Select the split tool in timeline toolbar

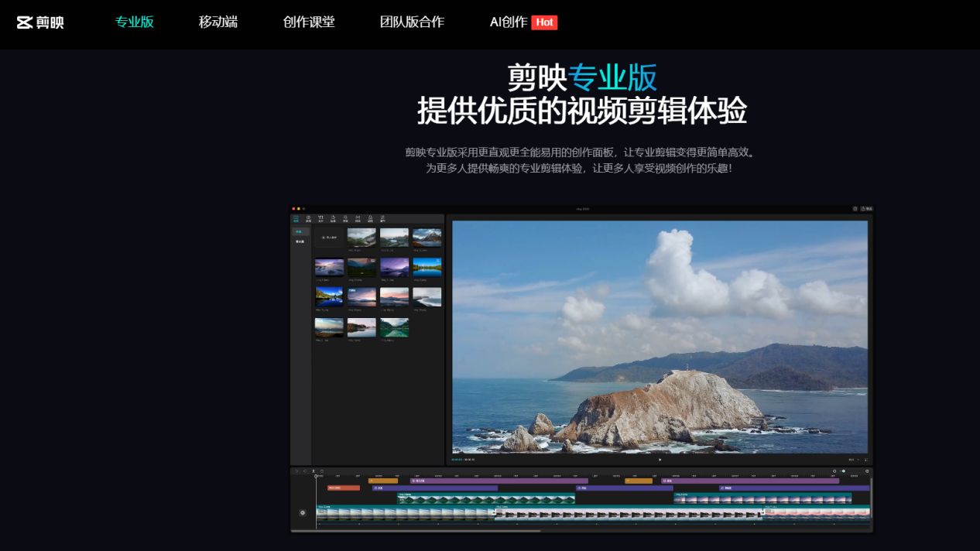click(x=314, y=471)
